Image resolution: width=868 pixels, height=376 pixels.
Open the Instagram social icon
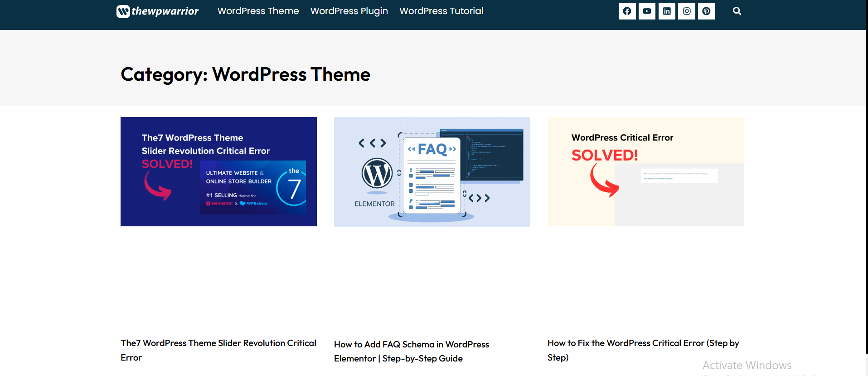(687, 11)
